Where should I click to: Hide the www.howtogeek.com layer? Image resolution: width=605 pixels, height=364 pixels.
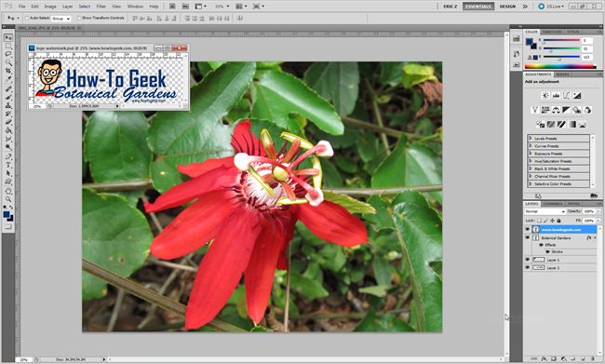pos(528,229)
